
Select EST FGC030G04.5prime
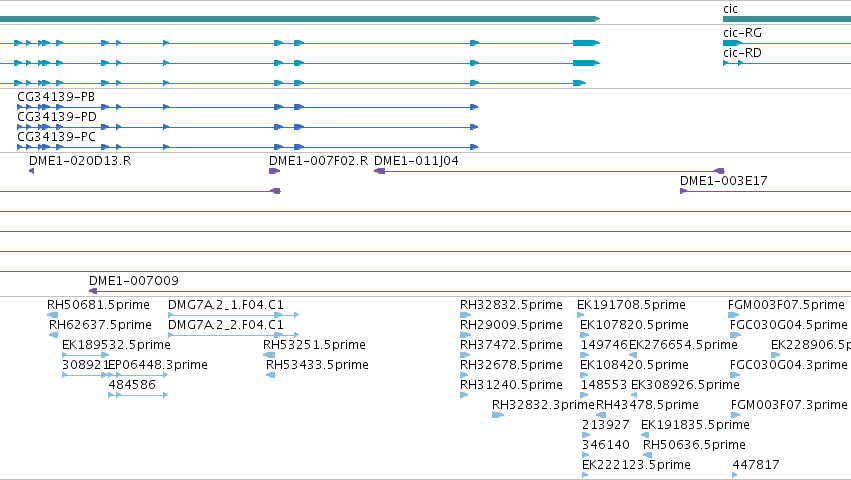tap(789, 325)
